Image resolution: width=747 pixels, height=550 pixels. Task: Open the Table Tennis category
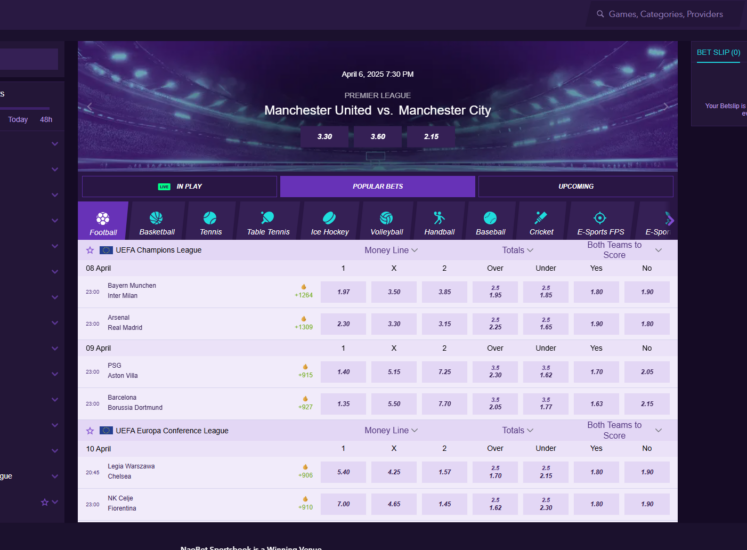tap(267, 222)
